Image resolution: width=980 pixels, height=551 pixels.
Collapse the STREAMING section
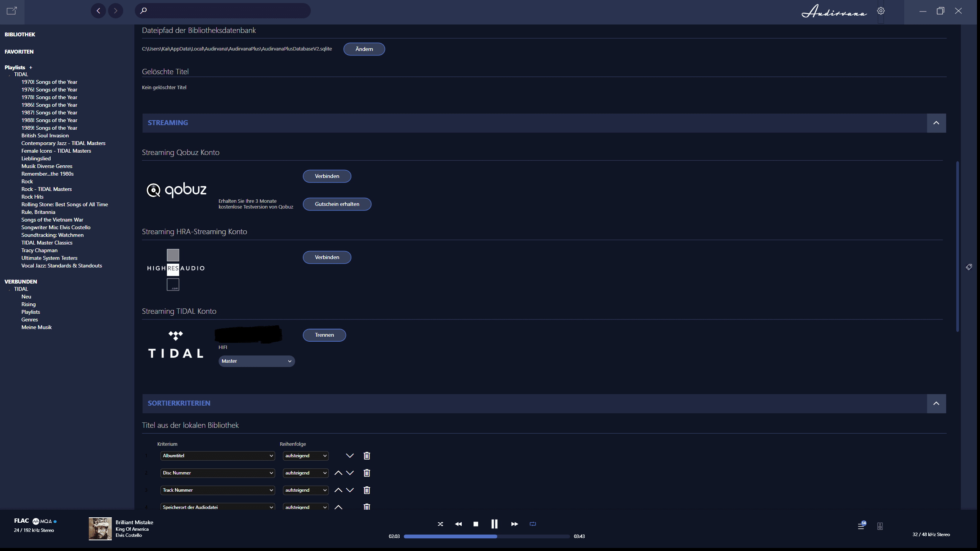click(x=936, y=123)
